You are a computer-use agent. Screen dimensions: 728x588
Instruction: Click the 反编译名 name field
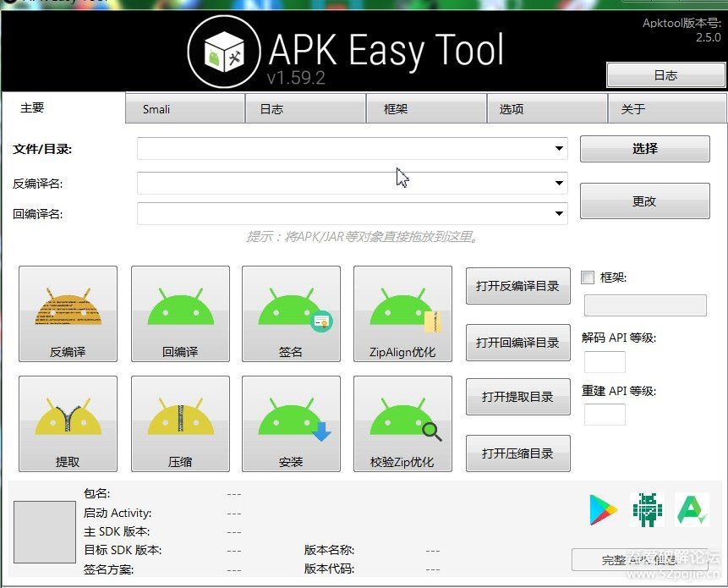tap(353, 183)
